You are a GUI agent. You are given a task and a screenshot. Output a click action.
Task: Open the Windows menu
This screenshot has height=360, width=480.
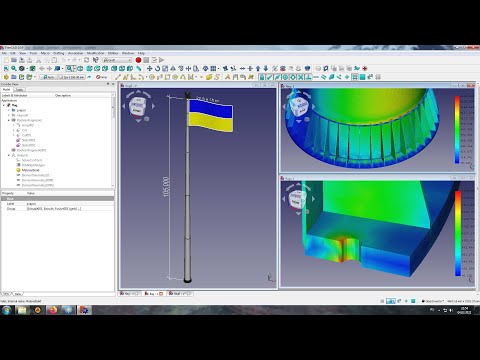point(128,53)
